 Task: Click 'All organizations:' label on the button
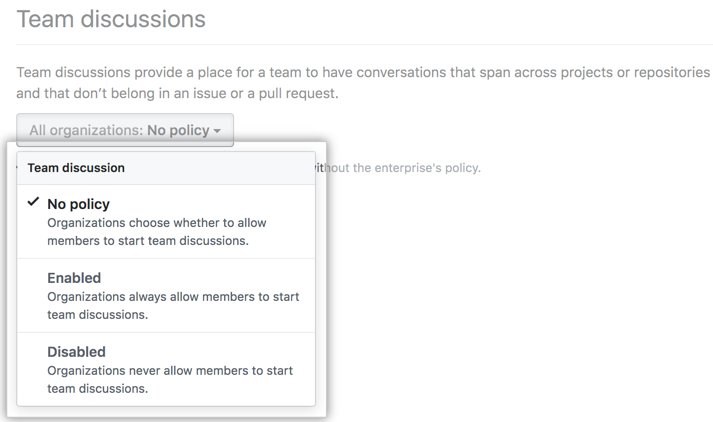[x=86, y=130]
